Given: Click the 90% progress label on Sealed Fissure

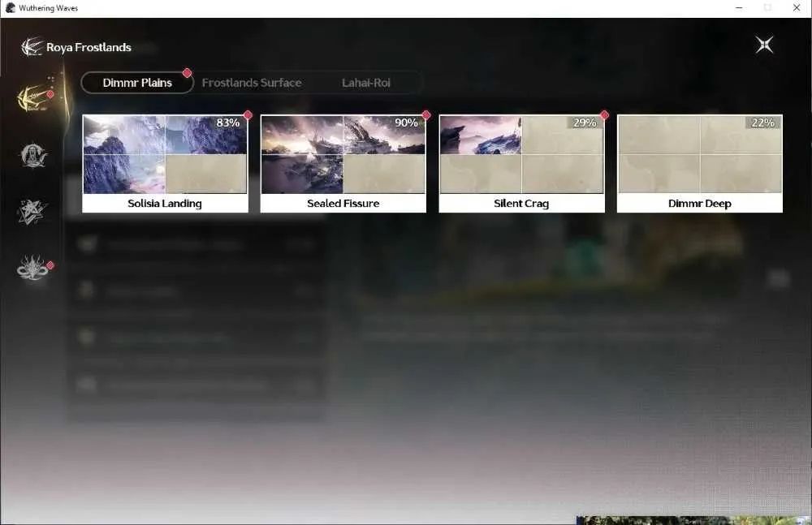Looking at the screenshot, I should pyautogui.click(x=406, y=123).
